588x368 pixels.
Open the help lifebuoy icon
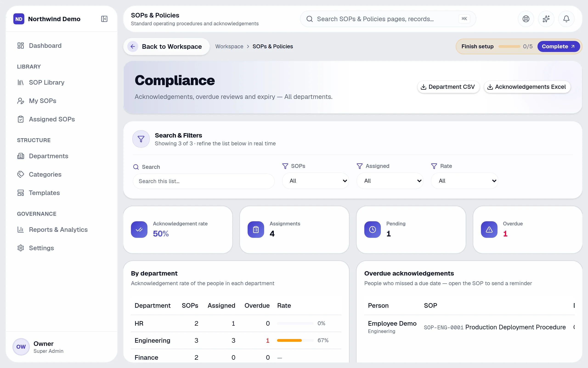click(x=526, y=19)
